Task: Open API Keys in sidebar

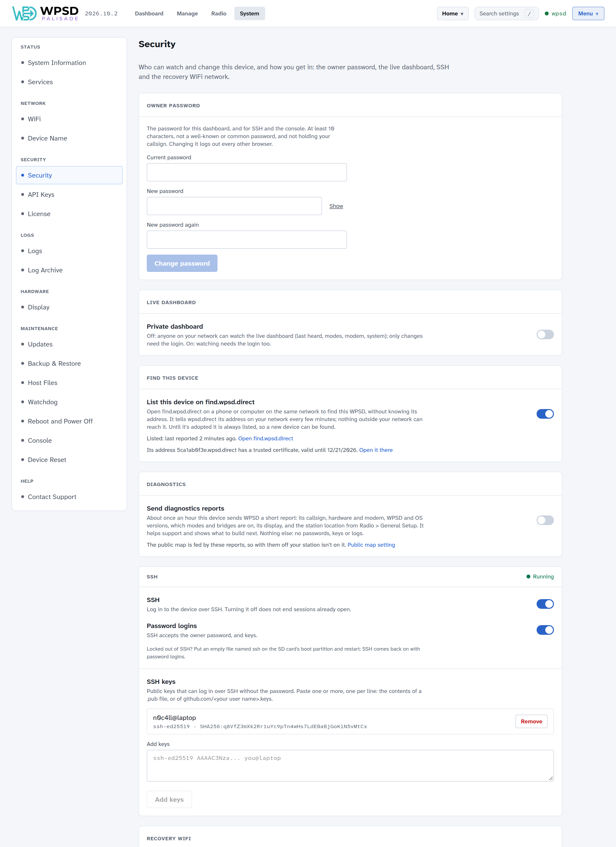Action: point(70,195)
